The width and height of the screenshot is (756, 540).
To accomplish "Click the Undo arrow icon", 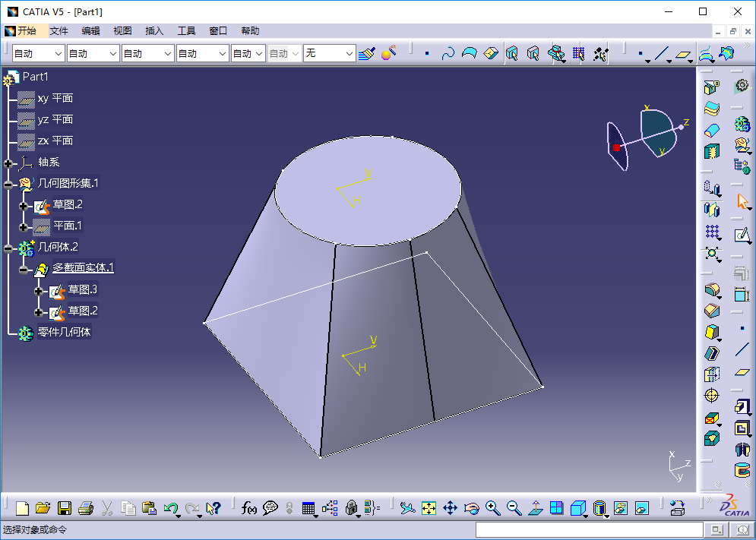I will click(171, 508).
